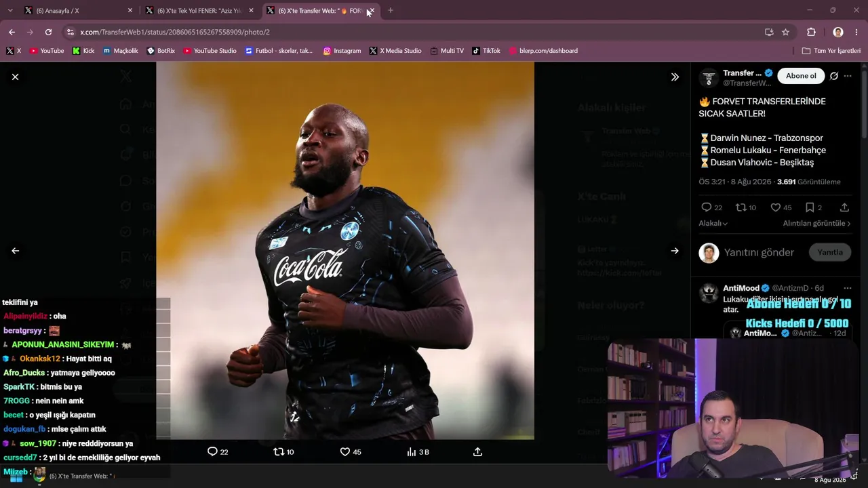Open view stats showing 3 B below the photo

click(x=418, y=451)
